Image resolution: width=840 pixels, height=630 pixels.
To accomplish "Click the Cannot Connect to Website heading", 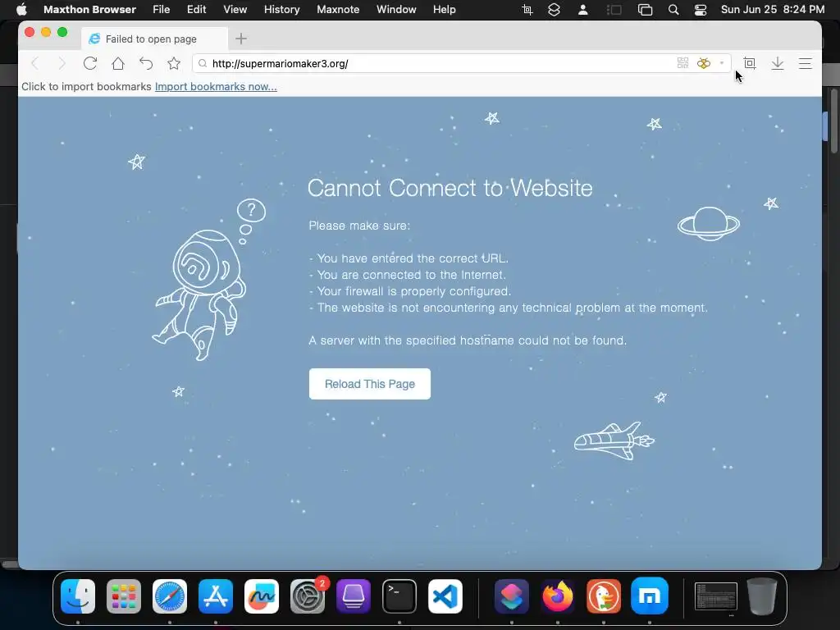I will [x=450, y=188].
